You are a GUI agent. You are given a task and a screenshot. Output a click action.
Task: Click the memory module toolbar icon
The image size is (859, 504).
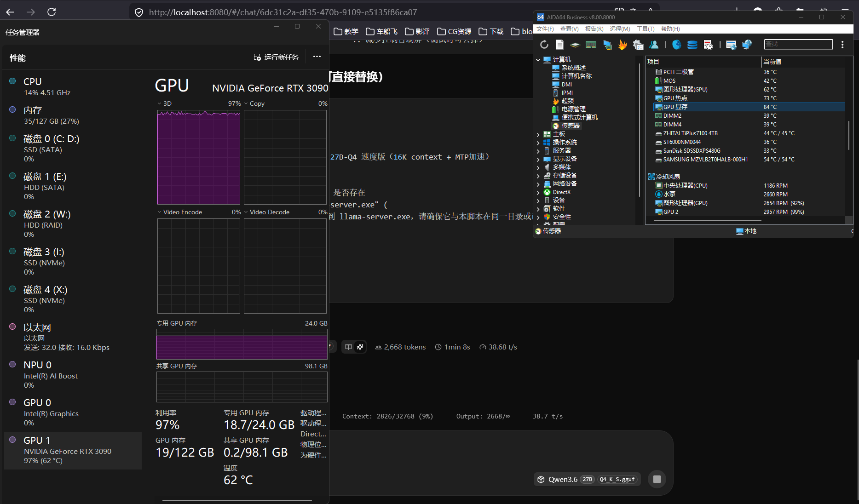[591, 45]
